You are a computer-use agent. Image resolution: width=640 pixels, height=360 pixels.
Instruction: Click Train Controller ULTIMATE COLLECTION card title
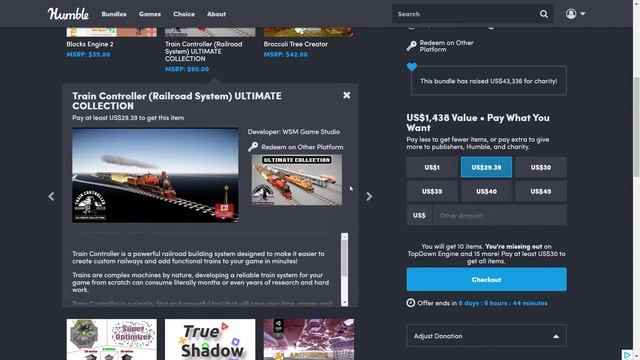tap(204, 51)
